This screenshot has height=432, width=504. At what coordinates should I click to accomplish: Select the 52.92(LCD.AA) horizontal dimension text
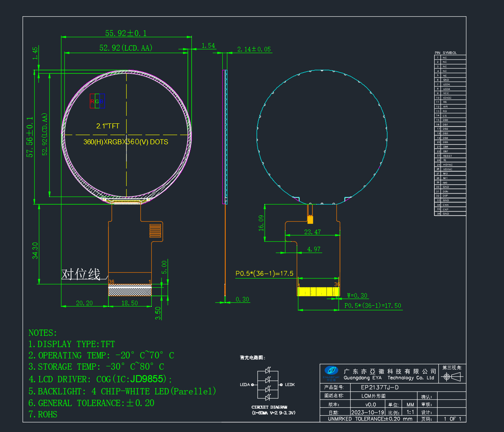[x=126, y=48]
